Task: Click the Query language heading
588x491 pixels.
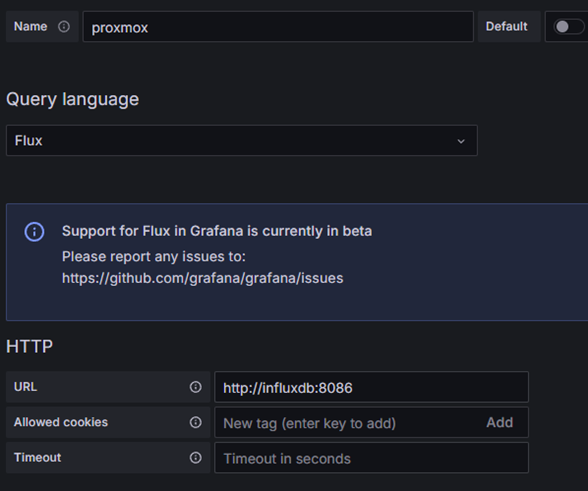Action: point(73,99)
